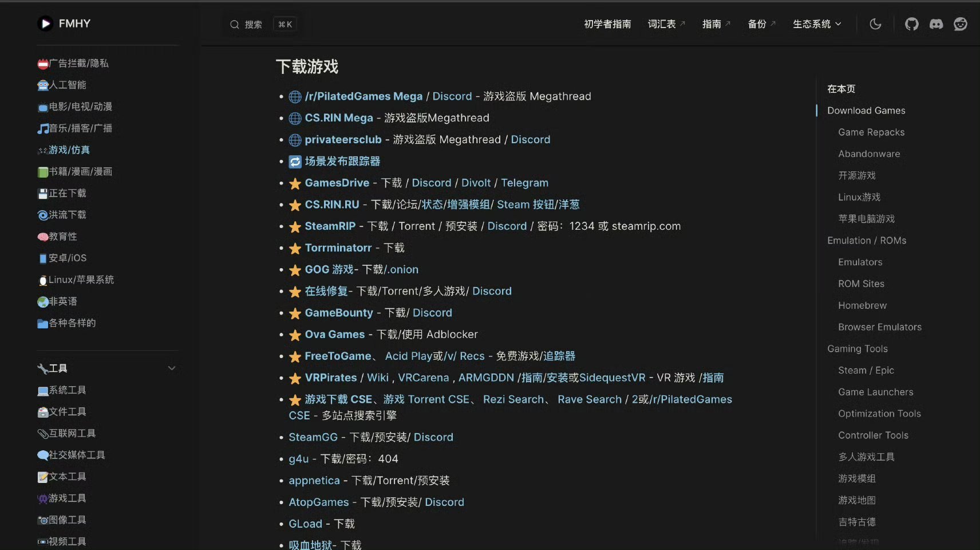Open 电影/电视/动漫 sidebar item
Viewport: 980px width, 550px height.
point(75,107)
